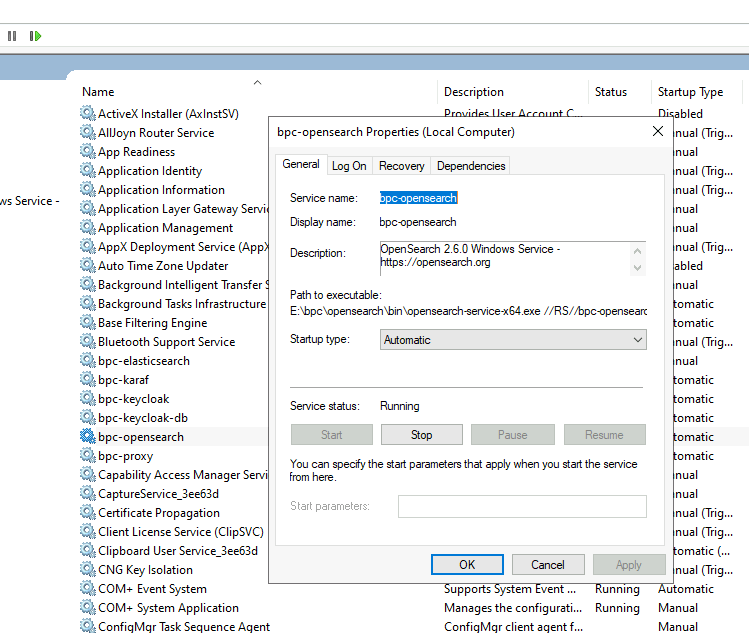Sort by the Startup Type column header

(x=696, y=91)
